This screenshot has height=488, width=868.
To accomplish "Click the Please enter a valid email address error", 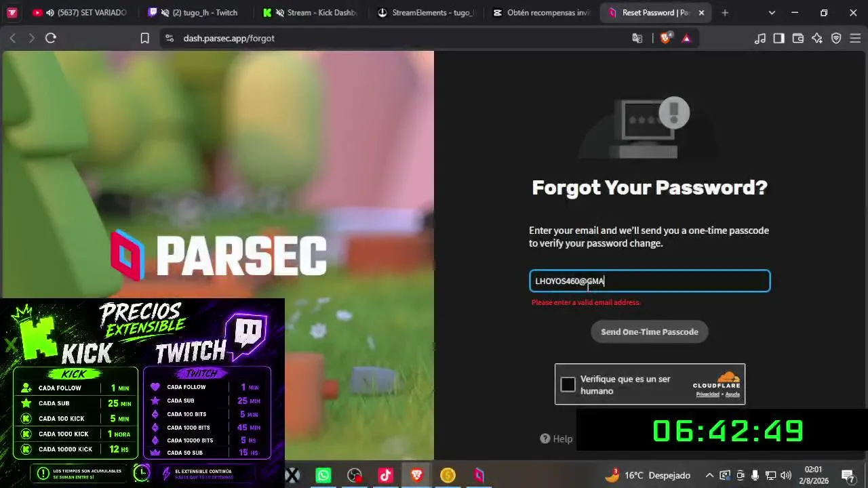I will (586, 302).
